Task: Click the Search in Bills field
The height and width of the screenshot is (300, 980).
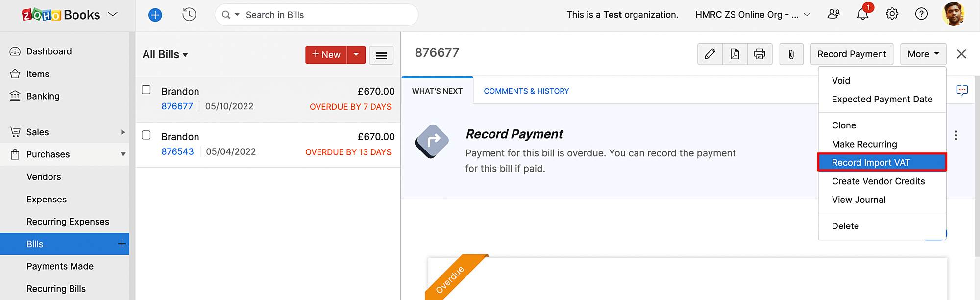Action: pyautogui.click(x=323, y=15)
